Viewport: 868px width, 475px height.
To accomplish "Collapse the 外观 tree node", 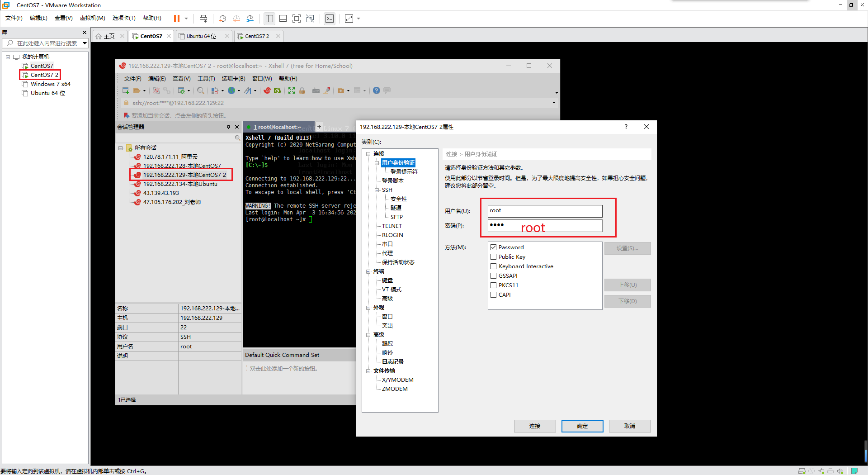I will tap(368, 308).
